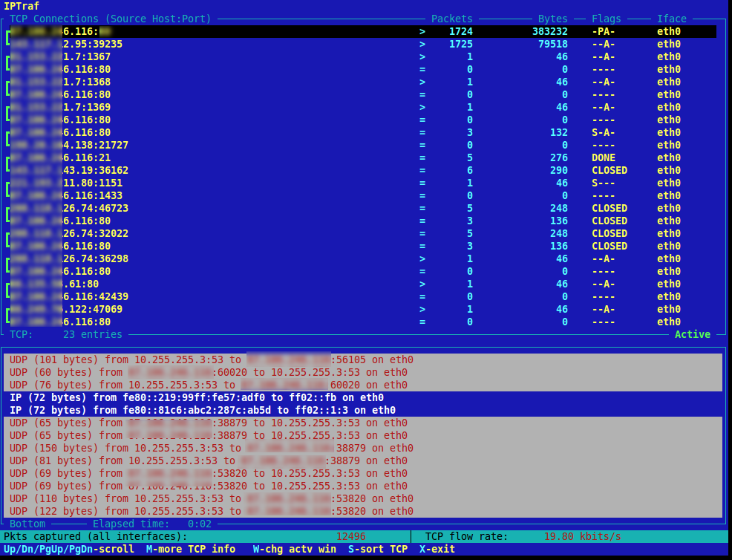
Task: Click the byte count 79518
Action: (x=553, y=44)
